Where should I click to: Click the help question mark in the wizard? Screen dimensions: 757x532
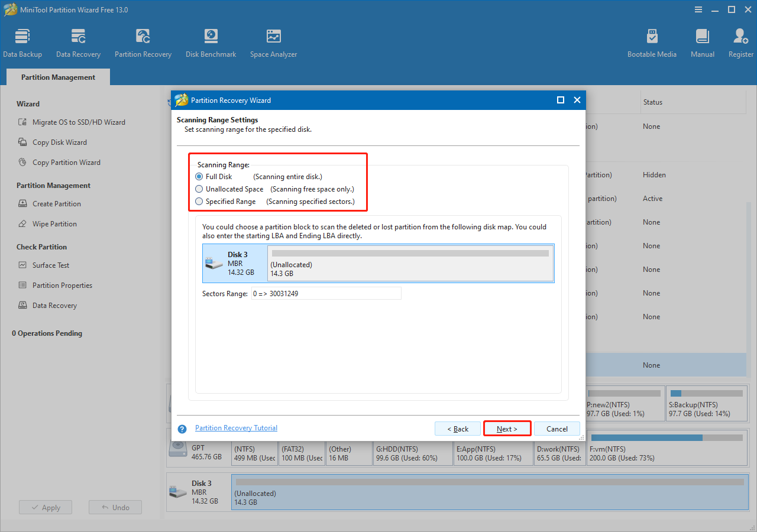(x=182, y=428)
